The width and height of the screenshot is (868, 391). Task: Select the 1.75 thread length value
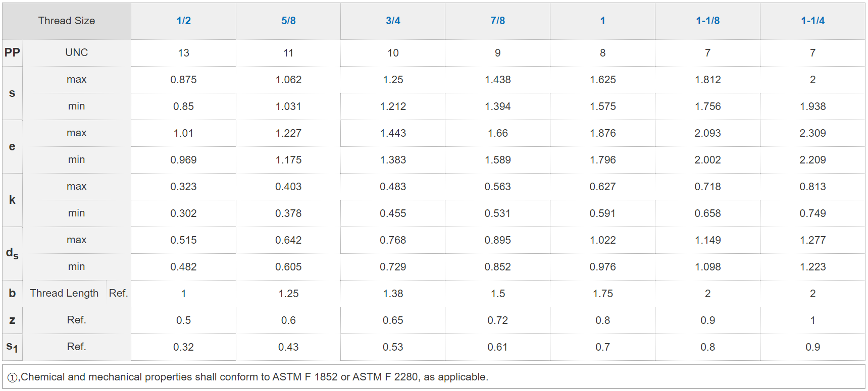pos(602,294)
